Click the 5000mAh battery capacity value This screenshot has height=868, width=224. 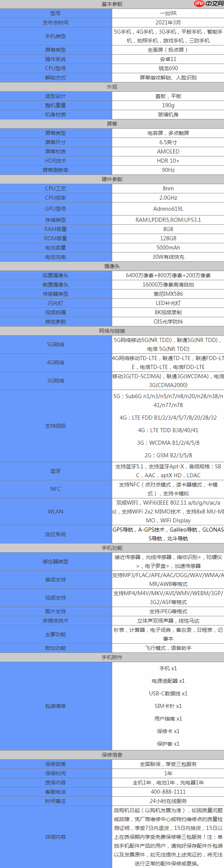pos(168,248)
